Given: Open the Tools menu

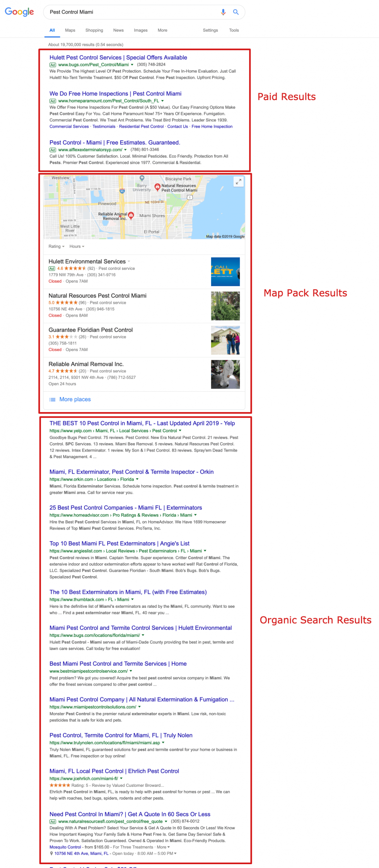Looking at the screenshot, I should pos(234,30).
